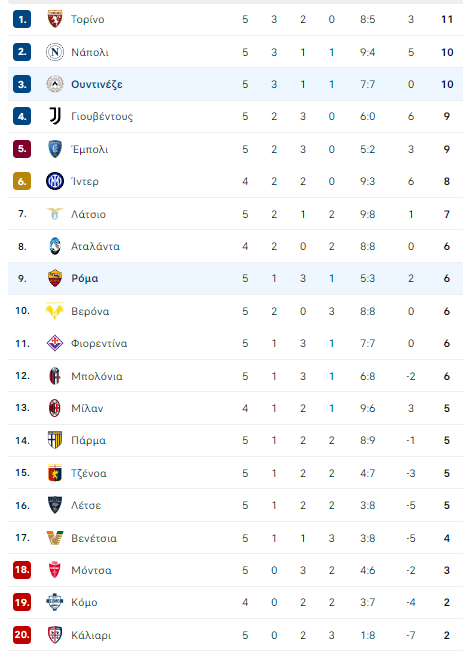The width and height of the screenshot is (463, 653).
Task: Select the Venezia club logo
Action: pos(55,538)
